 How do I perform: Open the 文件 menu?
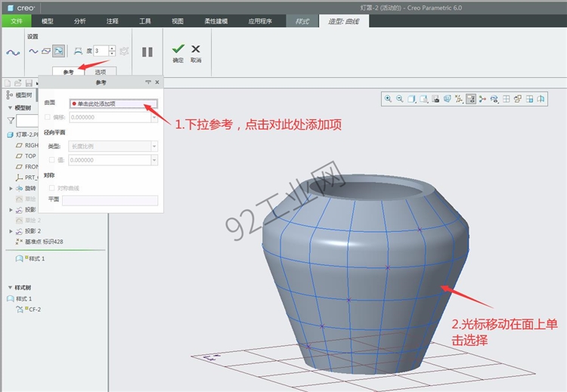(17, 21)
